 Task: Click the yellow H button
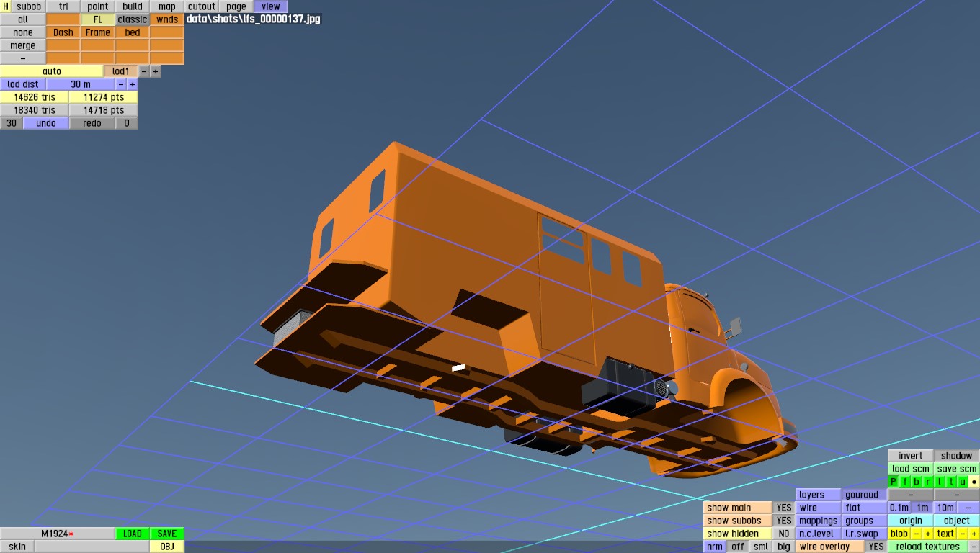[6, 6]
